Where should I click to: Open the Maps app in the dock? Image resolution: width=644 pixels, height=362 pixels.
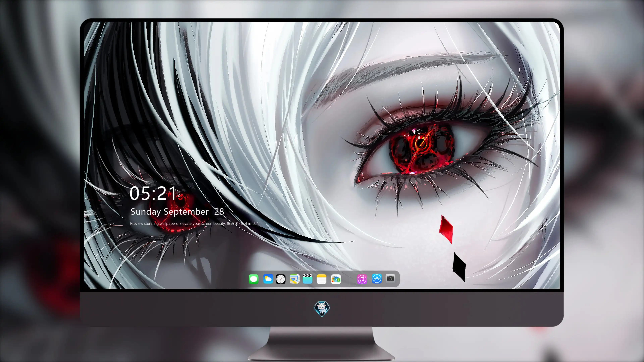click(294, 279)
